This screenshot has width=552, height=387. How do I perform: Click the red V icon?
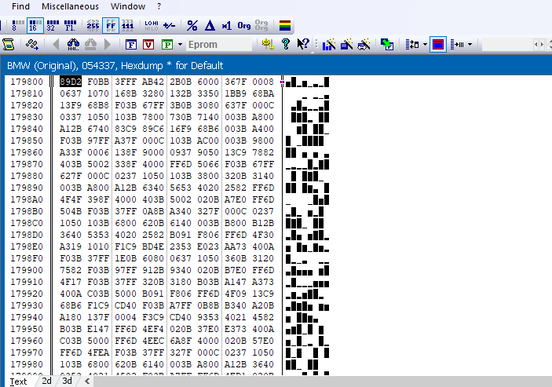(148, 44)
